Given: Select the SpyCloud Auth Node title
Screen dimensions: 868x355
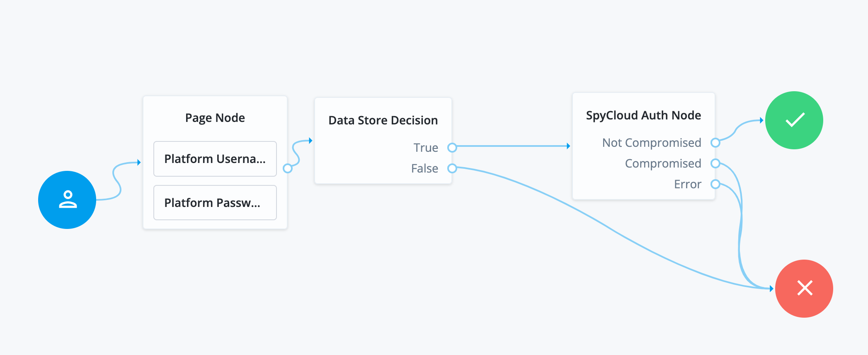Looking at the screenshot, I should coord(643,115).
